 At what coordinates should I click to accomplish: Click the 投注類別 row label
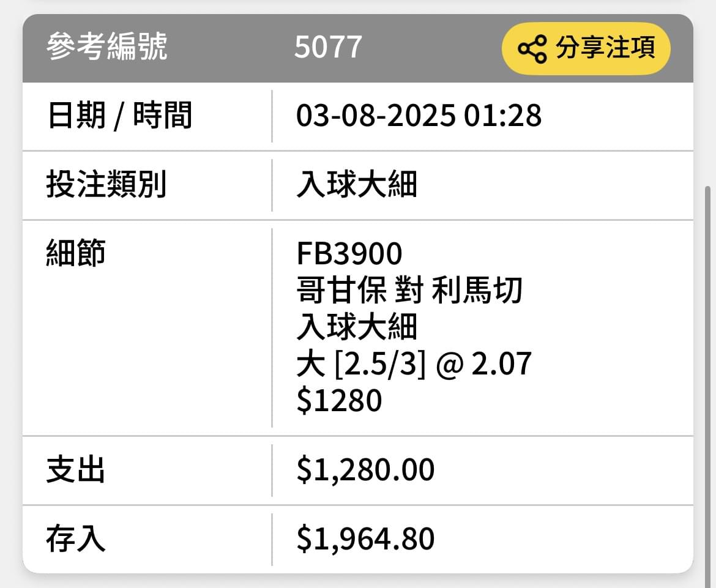pos(106,184)
